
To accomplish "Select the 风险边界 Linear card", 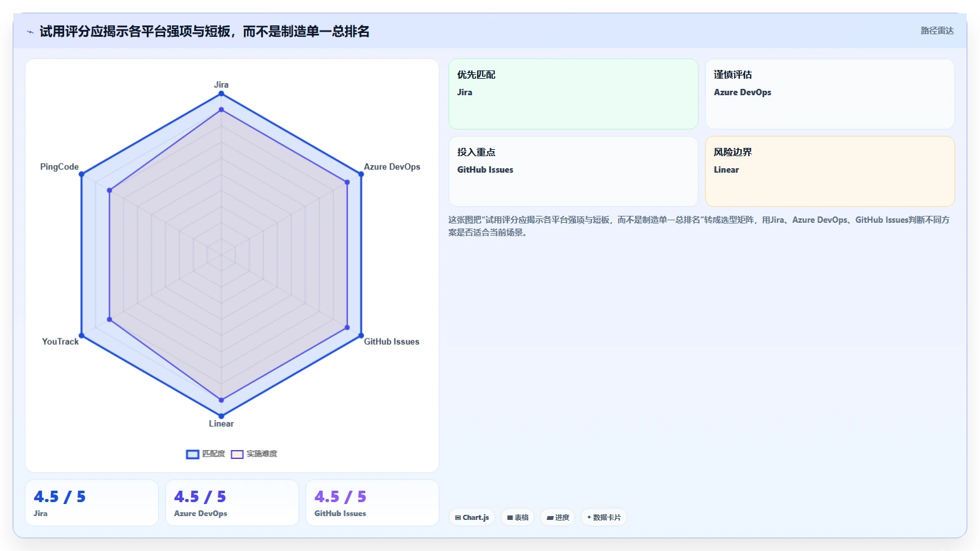I will coord(830,171).
